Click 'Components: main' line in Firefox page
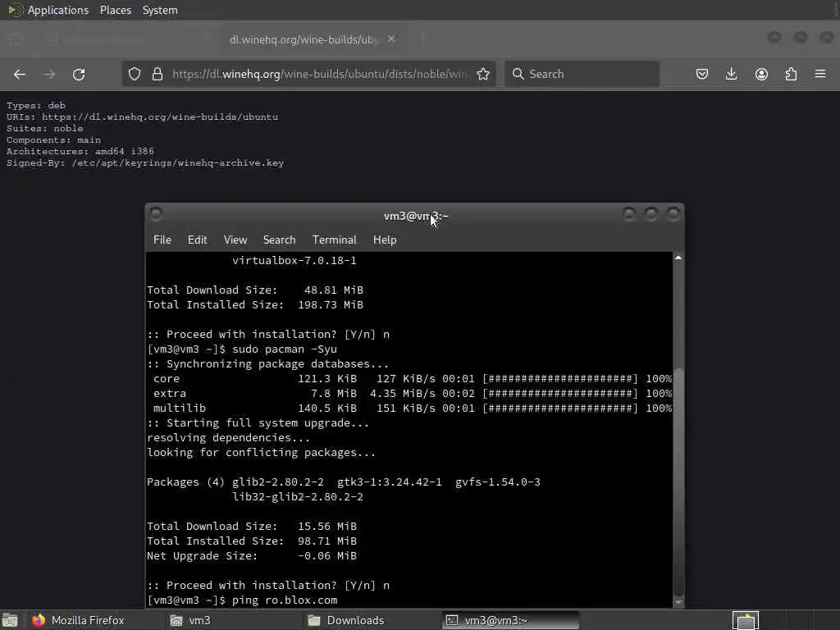This screenshot has height=630, width=840. [x=53, y=139]
